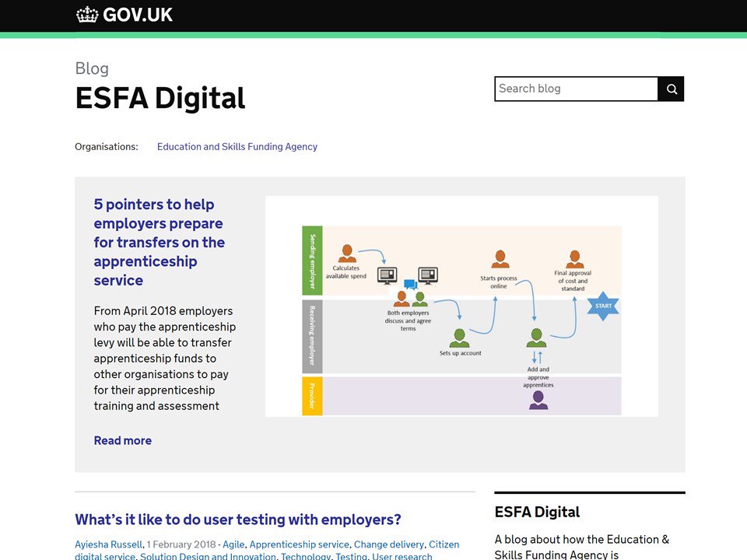Image resolution: width=747 pixels, height=560 pixels.
Task: Click the Organisations: label
Action: click(x=107, y=147)
